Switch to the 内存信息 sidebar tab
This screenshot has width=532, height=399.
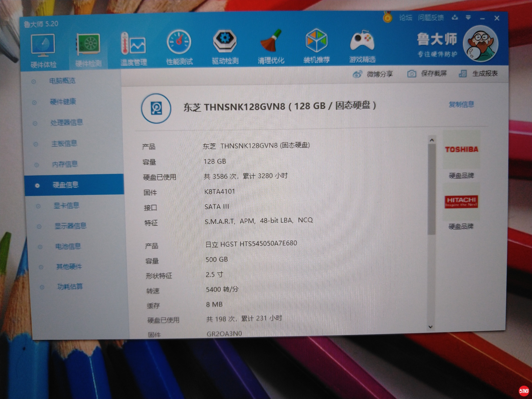point(65,164)
